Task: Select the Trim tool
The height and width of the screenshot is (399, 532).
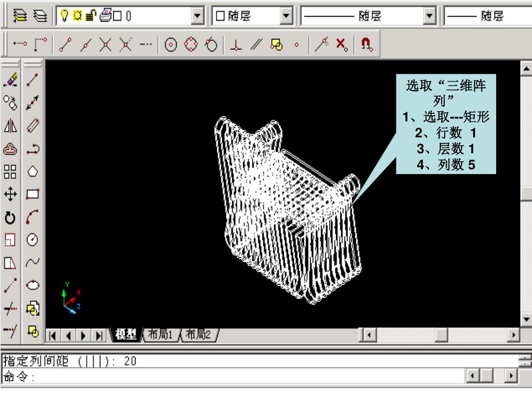Action: tap(10, 309)
